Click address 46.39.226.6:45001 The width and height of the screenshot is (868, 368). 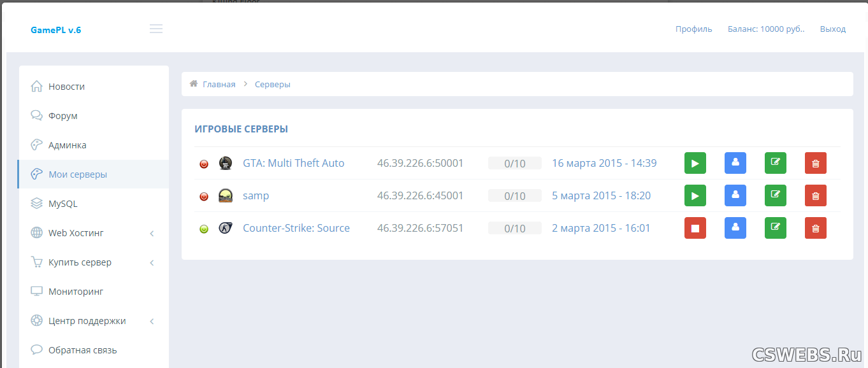tap(421, 195)
